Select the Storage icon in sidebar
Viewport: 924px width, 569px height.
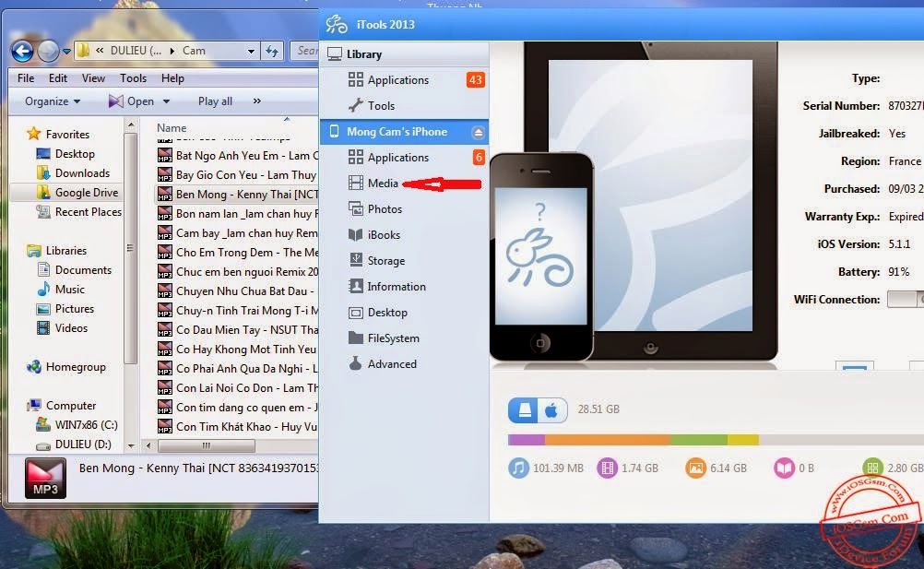point(355,260)
